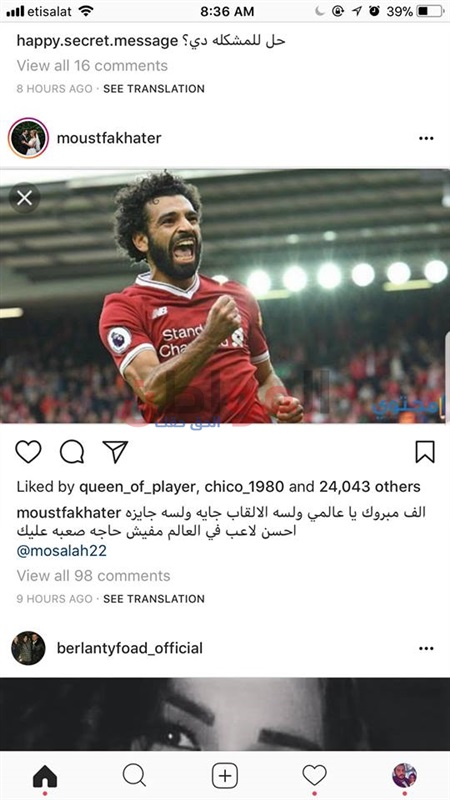Dismiss the photo overlay with the X button
Viewport: 450px width, 800px height.
pyautogui.click(x=24, y=197)
